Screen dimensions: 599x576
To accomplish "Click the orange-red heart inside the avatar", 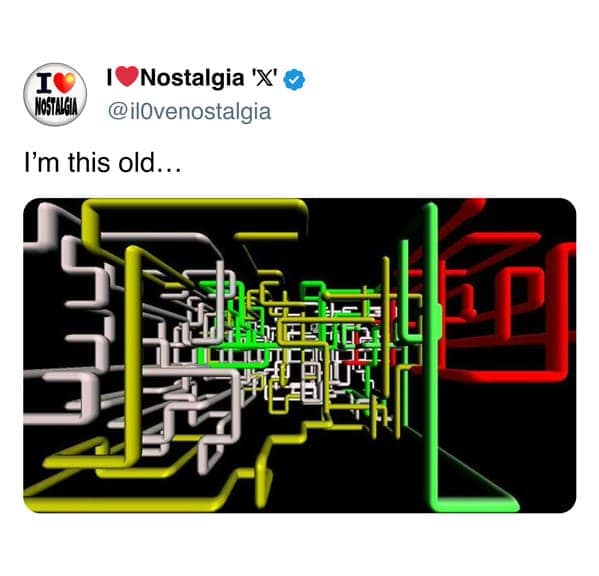I will point(65,83).
